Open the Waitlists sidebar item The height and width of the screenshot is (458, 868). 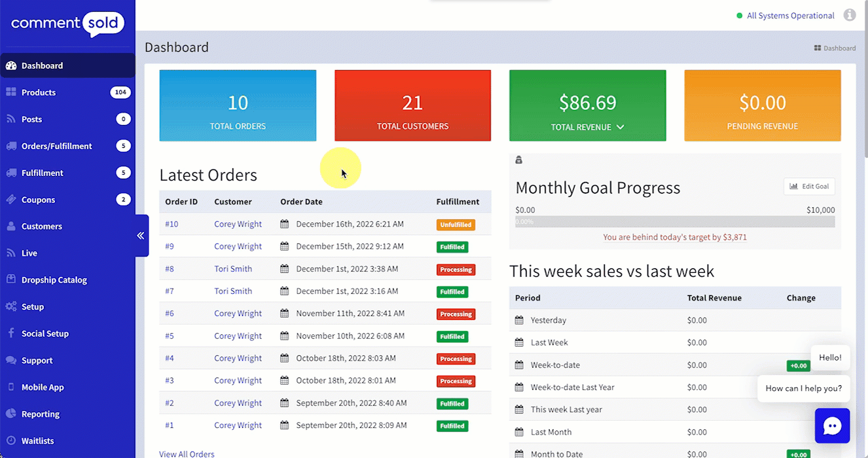coord(37,441)
